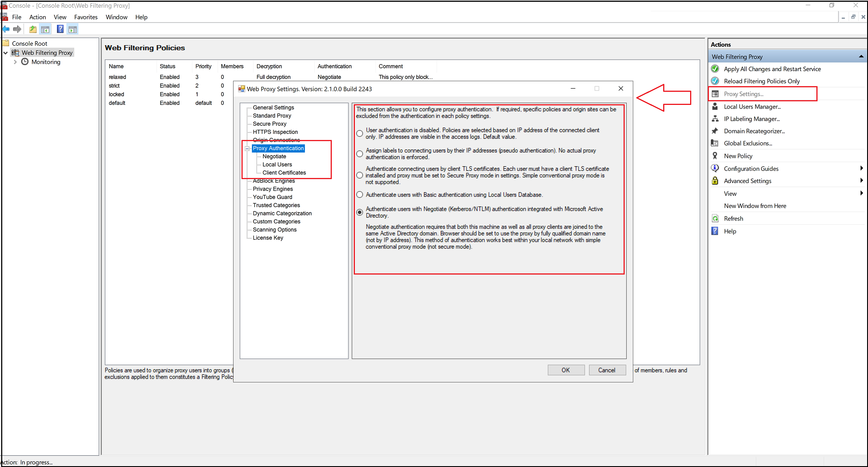Click the Proxy Settings action icon
The width and height of the screenshot is (868, 467).
tap(715, 94)
